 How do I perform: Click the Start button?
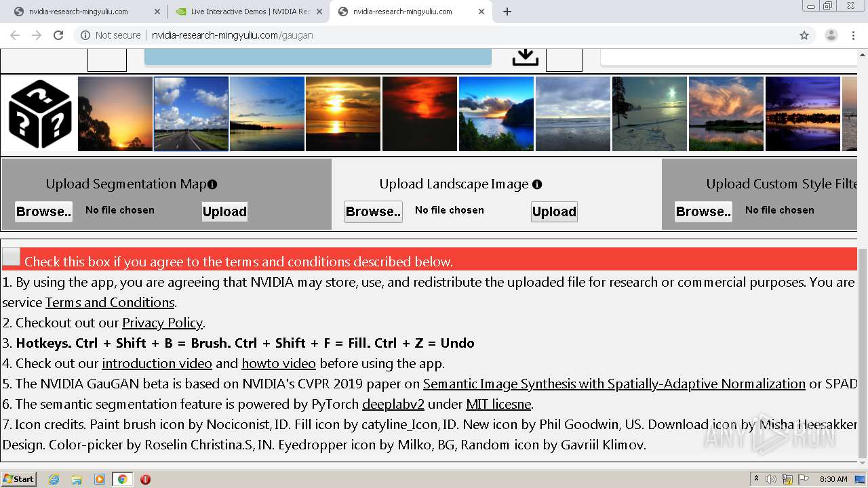[x=19, y=479]
